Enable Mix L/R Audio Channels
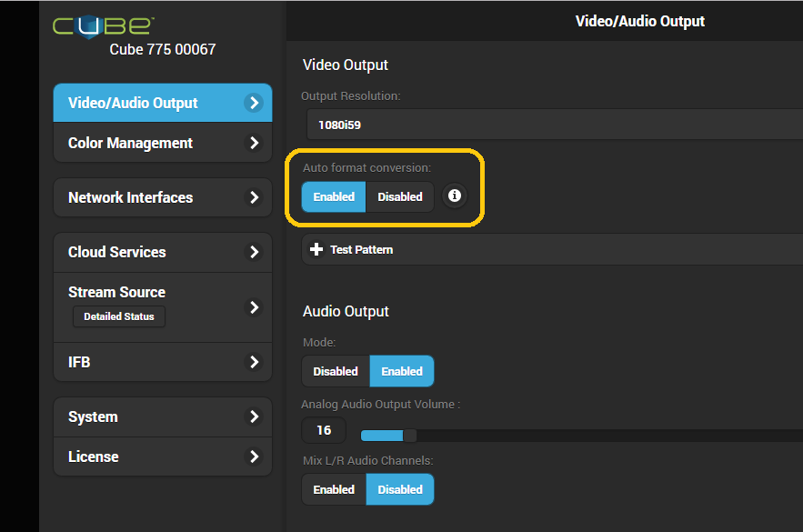Screen dimensions: 803x532 click(x=334, y=489)
